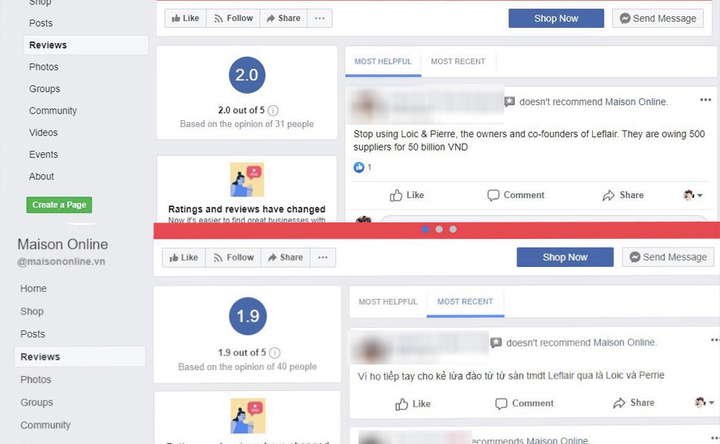Select the third carousel dot
Screen dimensions: 720x444
tap(453, 229)
